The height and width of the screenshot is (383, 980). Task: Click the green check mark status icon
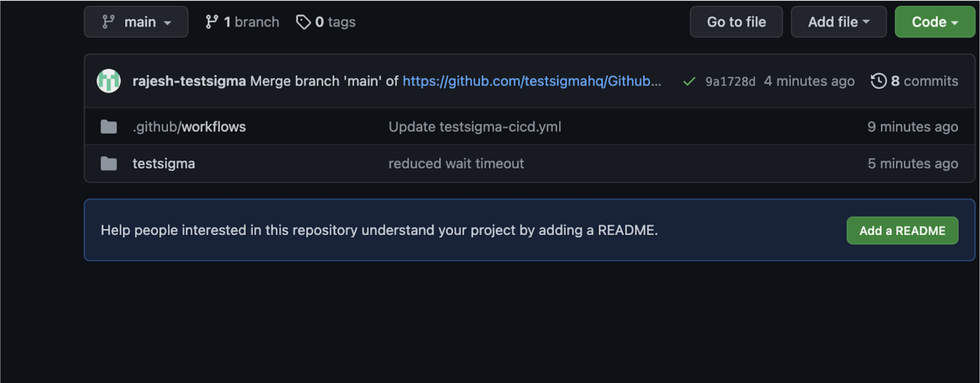[688, 81]
